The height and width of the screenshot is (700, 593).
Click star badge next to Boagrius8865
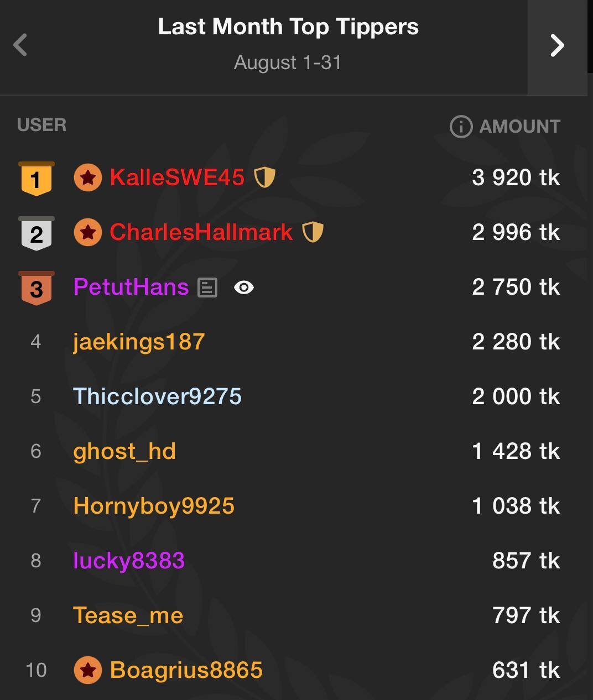(87, 670)
